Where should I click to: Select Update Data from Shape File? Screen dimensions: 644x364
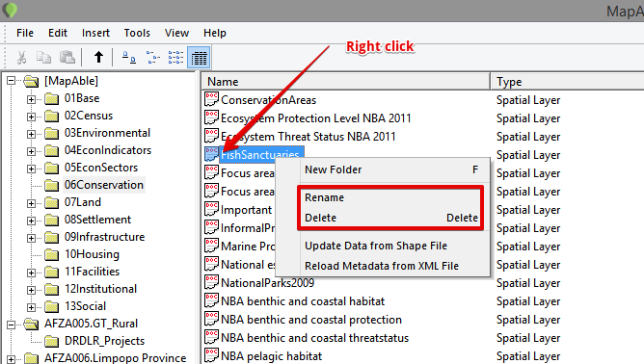click(383, 246)
